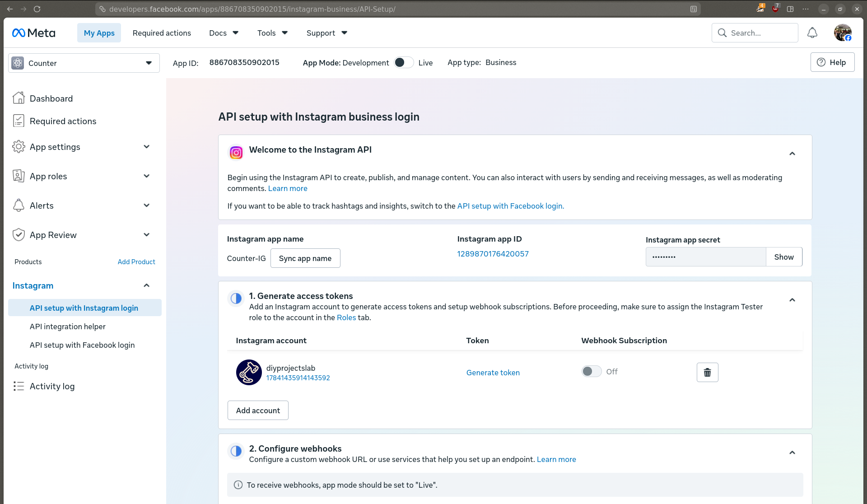
Task: Click the Meta logo
Action: (x=33, y=33)
